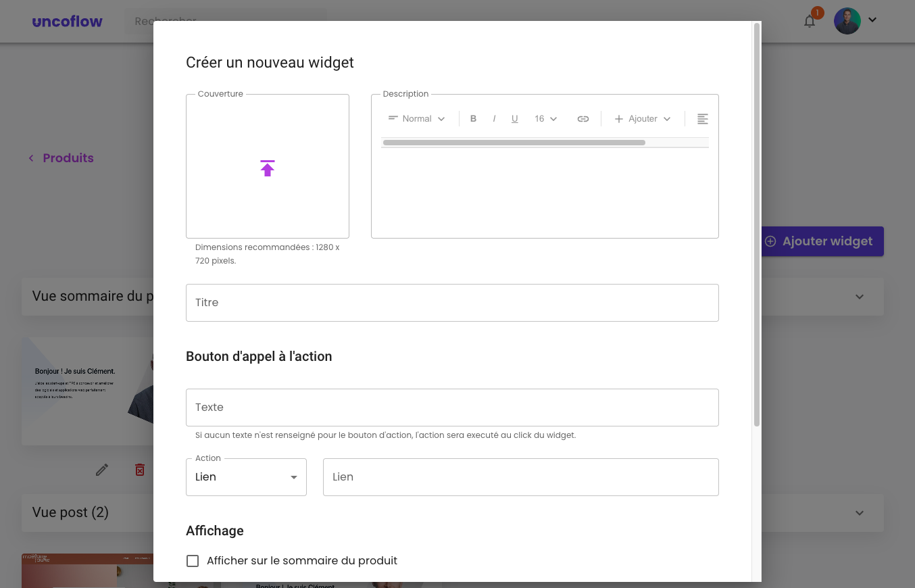The width and height of the screenshot is (915, 588).
Task: Collapse the Vue post (2) section chevron
Action: click(x=860, y=513)
